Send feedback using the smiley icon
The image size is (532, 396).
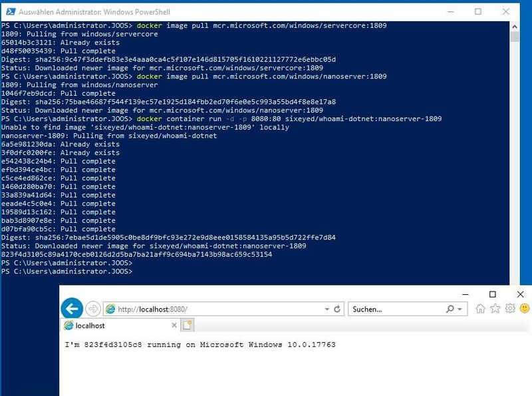524,308
